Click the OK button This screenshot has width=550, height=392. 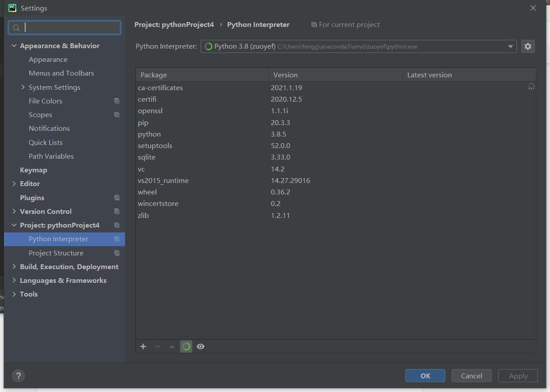point(425,376)
